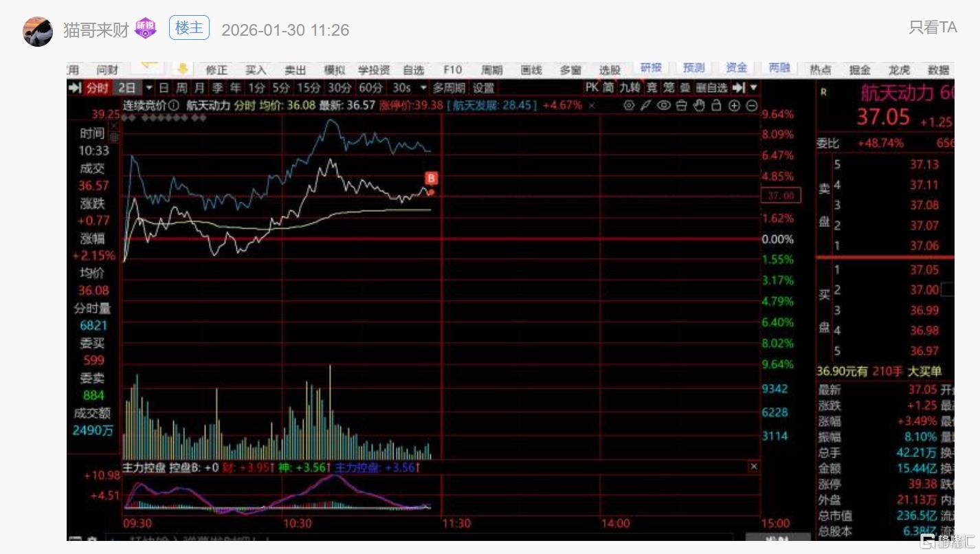This screenshot has width=980, height=554.
Task: Open the 选股 stock picker menu item
Action: 610,69
